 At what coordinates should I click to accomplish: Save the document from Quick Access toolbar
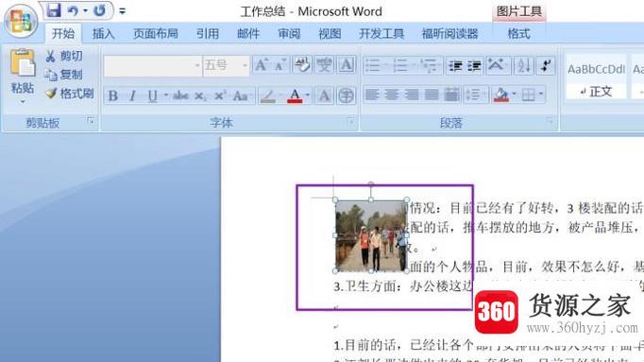click(54, 10)
